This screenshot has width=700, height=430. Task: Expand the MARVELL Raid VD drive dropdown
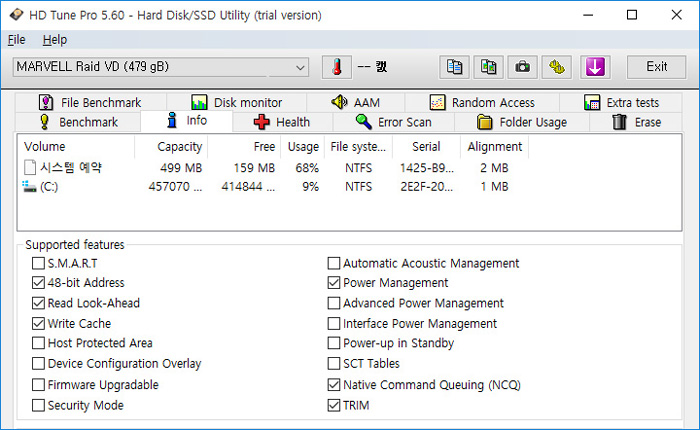click(300, 67)
